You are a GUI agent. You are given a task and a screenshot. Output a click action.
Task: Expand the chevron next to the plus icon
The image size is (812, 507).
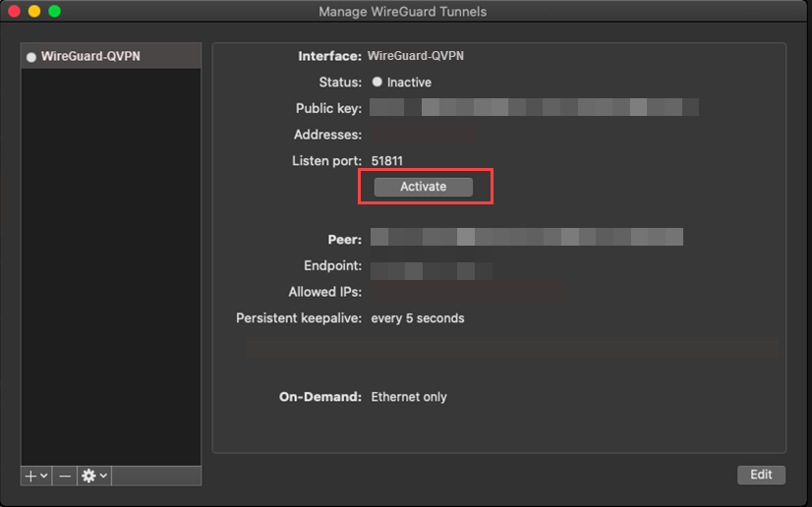point(44,476)
